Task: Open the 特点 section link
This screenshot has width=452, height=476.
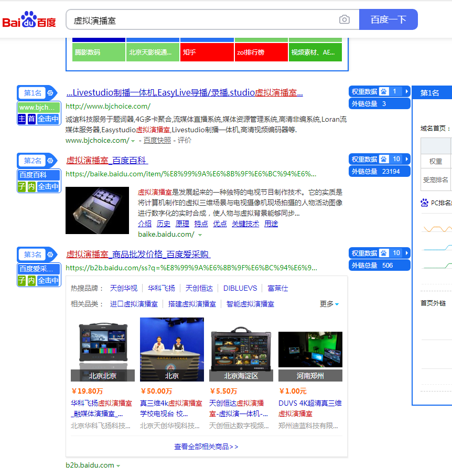Action: point(201,224)
